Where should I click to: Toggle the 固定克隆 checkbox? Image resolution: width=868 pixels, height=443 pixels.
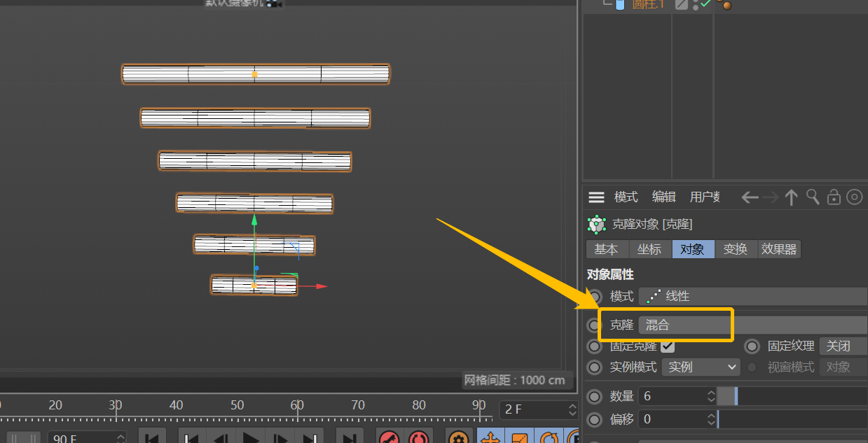(x=668, y=346)
